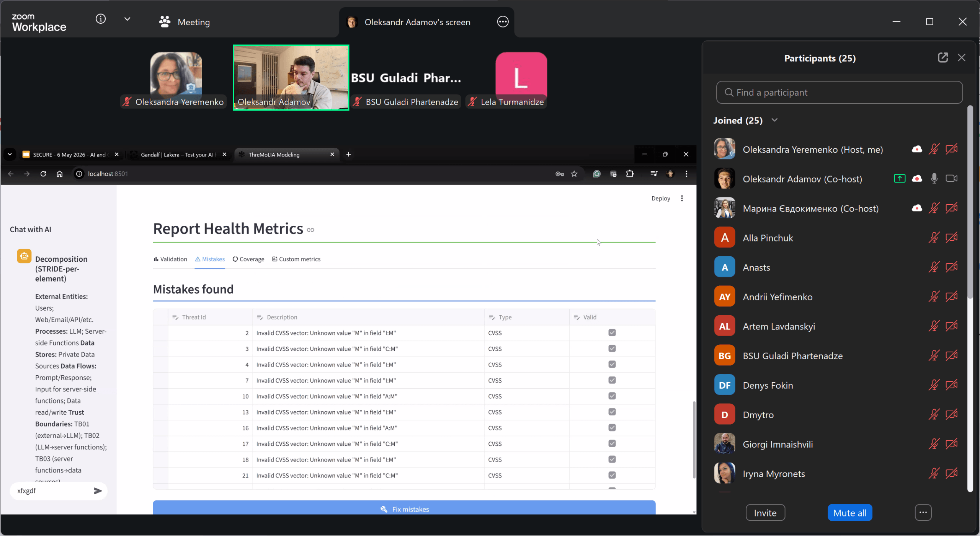Viewport: 980px width, 536px height.
Task: Click the bookmark star in address bar
Action: click(x=574, y=174)
